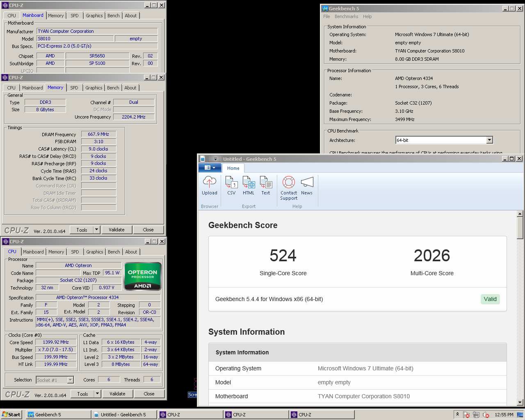Click the Opteron processor logo
This screenshot has height=420, width=525.
coord(142,276)
